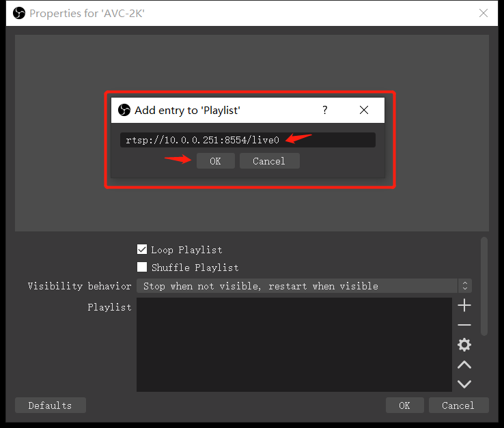The width and height of the screenshot is (504, 428).
Task: Add a new playlist entry with plus icon
Action: point(464,305)
